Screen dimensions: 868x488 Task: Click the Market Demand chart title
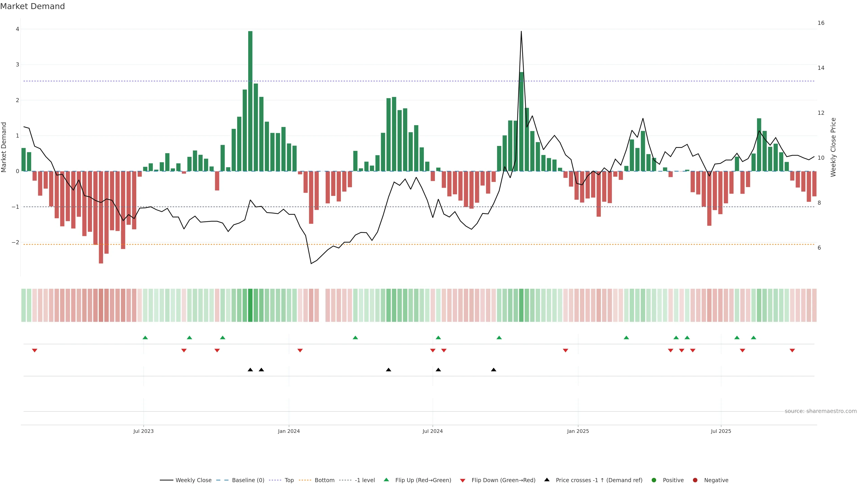(x=32, y=6)
